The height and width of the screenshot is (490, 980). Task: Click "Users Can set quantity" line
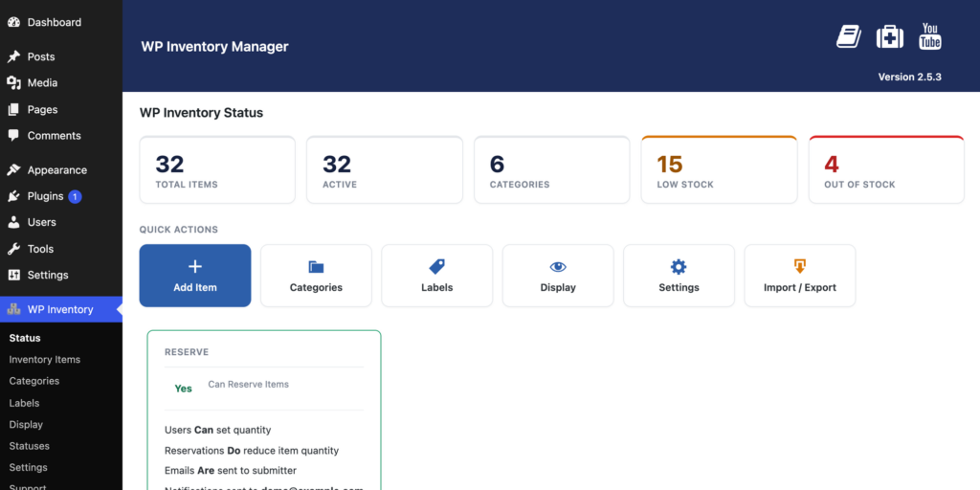point(217,430)
